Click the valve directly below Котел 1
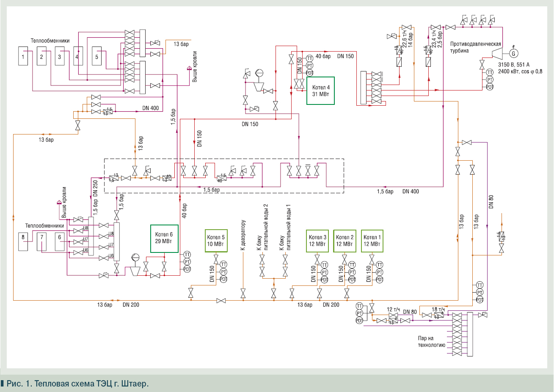Screen dimensions: 554x392 point(372,259)
